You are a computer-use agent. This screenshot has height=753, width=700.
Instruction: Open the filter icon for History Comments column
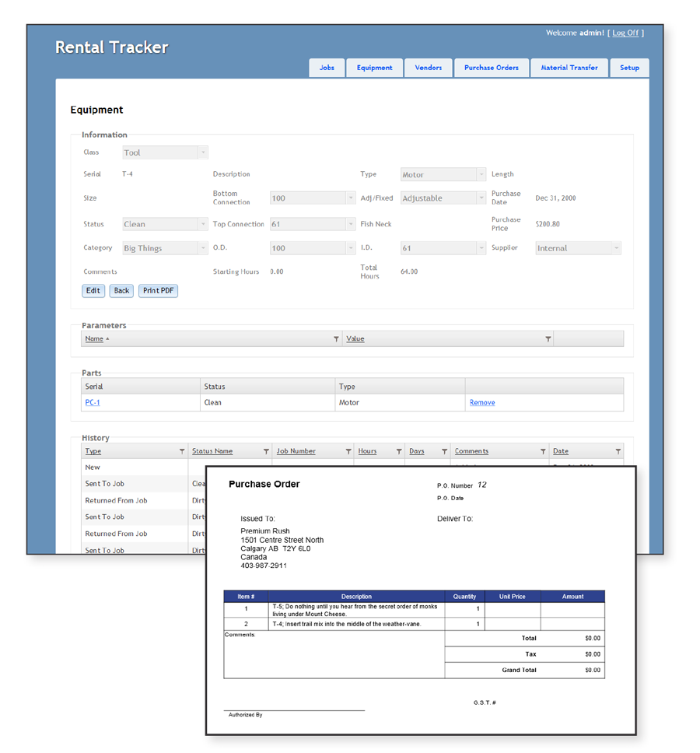pos(543,451)
